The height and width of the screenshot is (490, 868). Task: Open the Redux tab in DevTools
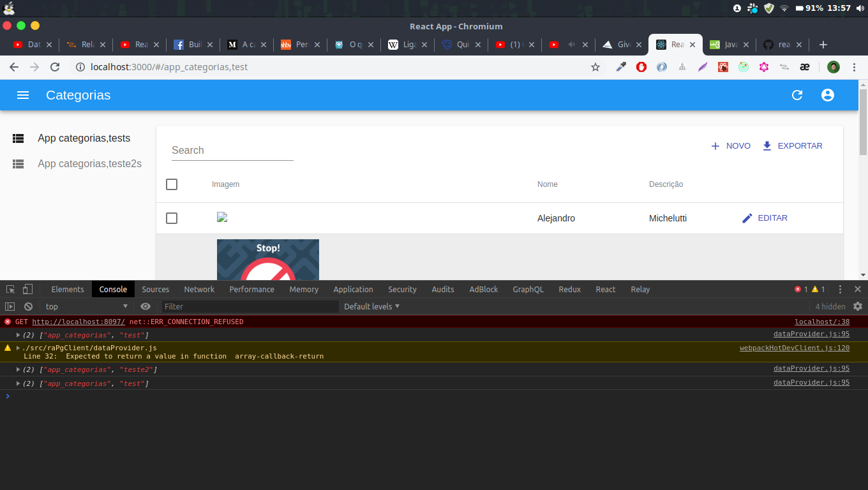(569, 289)
